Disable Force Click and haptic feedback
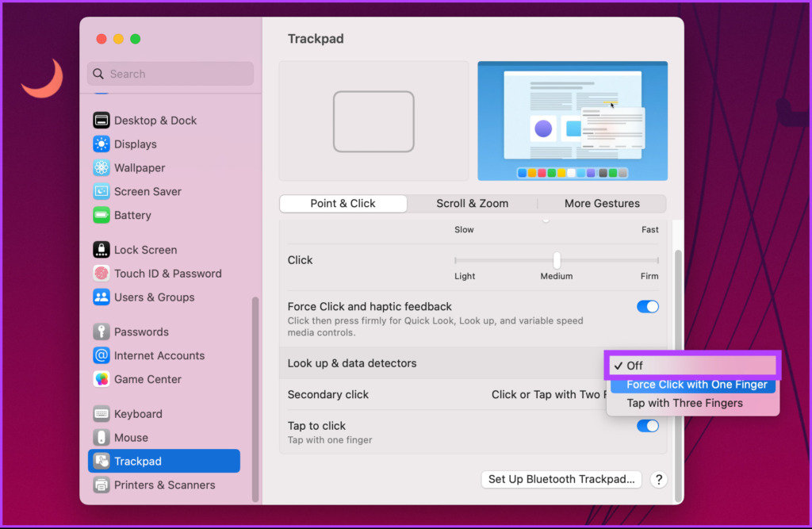Screen dimensions: 812x529 tap(647, 307)
